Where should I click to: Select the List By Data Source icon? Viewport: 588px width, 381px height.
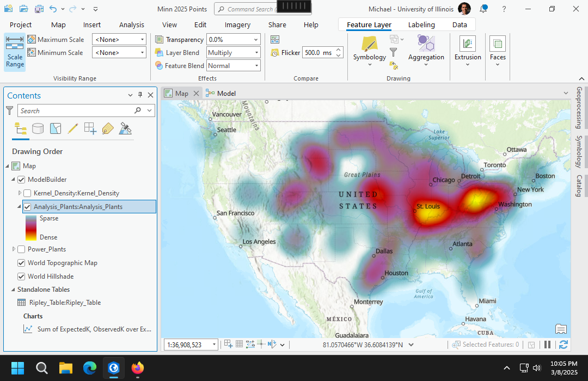coord(38,129)
